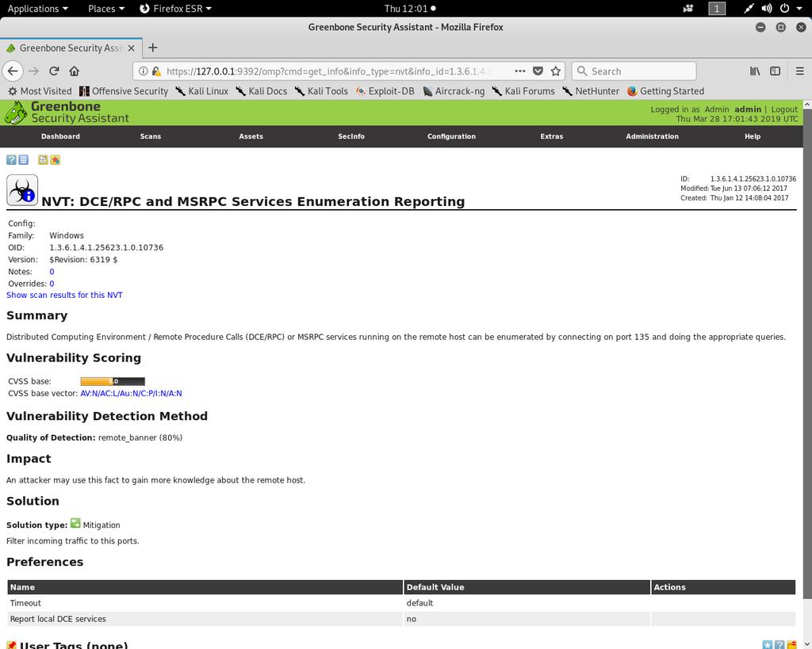812x649 pixels.
Task: Click the CVSS base severity bar 5.0
Action: pyautogui.click(x=113, y=381)
